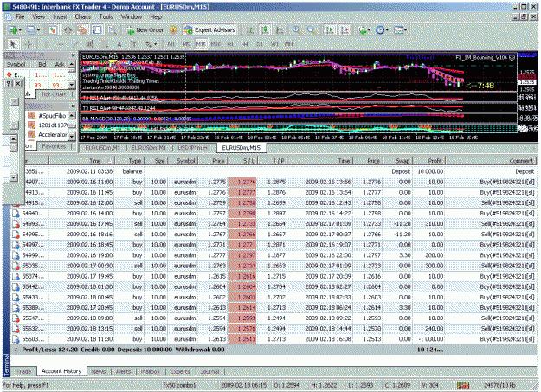Click the question mark help button
This screenshot has height=392, width=541.
click(9, 83)
